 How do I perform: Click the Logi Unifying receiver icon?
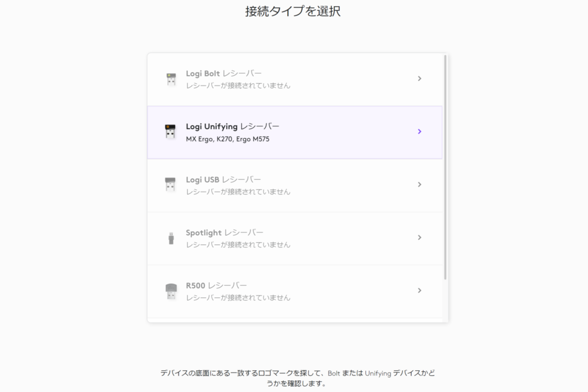click(x=170, y=131)
